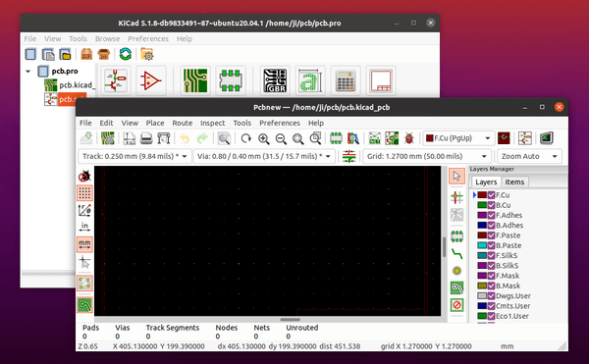The width and height of the screenshot is (589, 364).
Task: Select the route tracks tool in right toolbar
Action: (x=456, y=254)
